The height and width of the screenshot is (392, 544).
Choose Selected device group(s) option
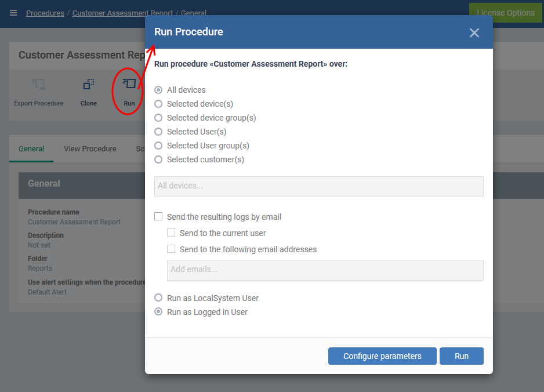click(x=158, y=118)
